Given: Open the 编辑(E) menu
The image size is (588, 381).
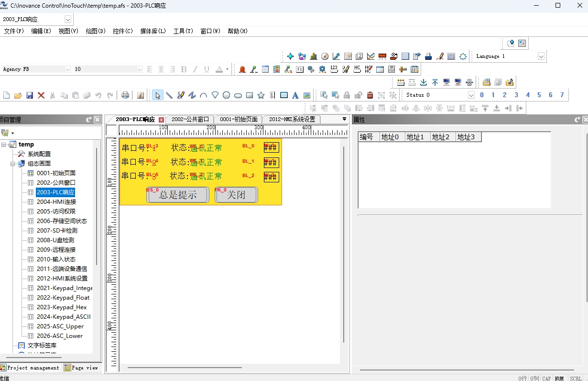Looking at the screenshot, I should 41,31.
